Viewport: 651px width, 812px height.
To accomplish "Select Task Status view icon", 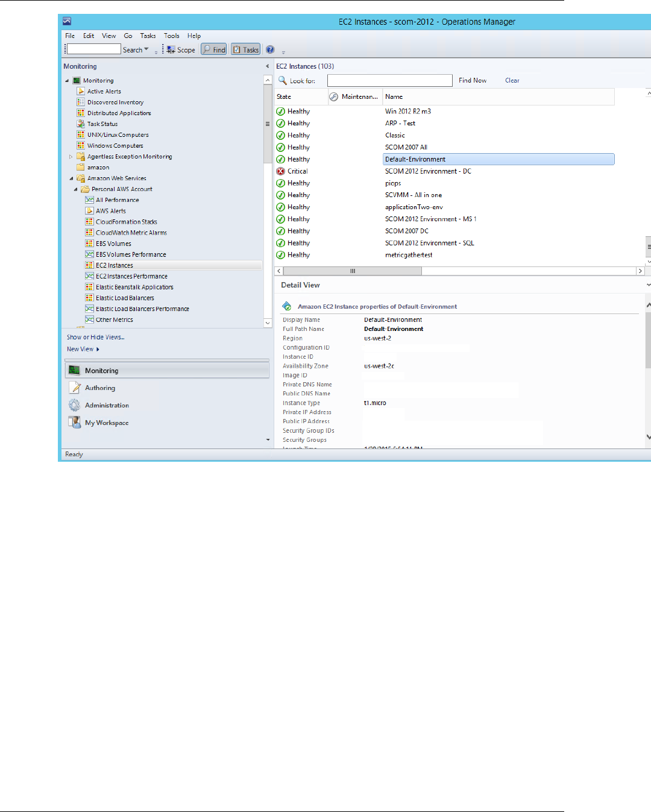I will [x=81, y=124].
